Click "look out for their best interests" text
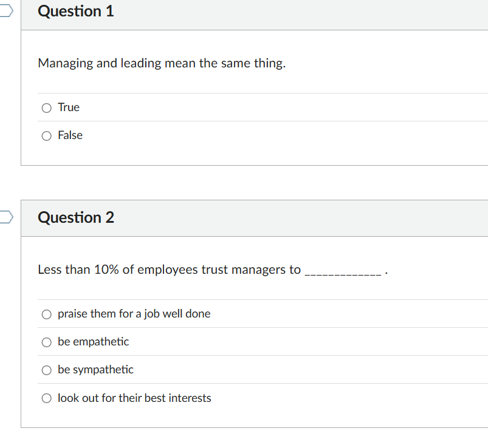The width and height of the screenshot is (488, 448). click(134, 398)
